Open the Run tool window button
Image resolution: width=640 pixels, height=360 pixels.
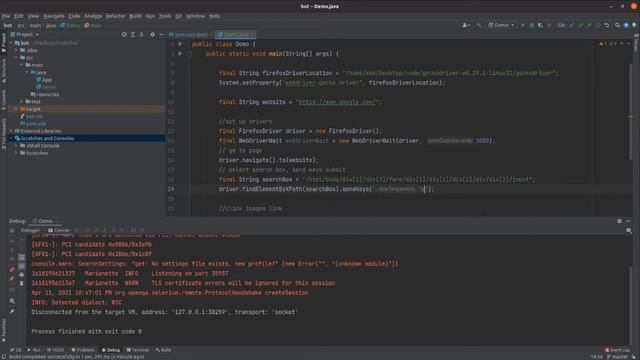(34, 350)
